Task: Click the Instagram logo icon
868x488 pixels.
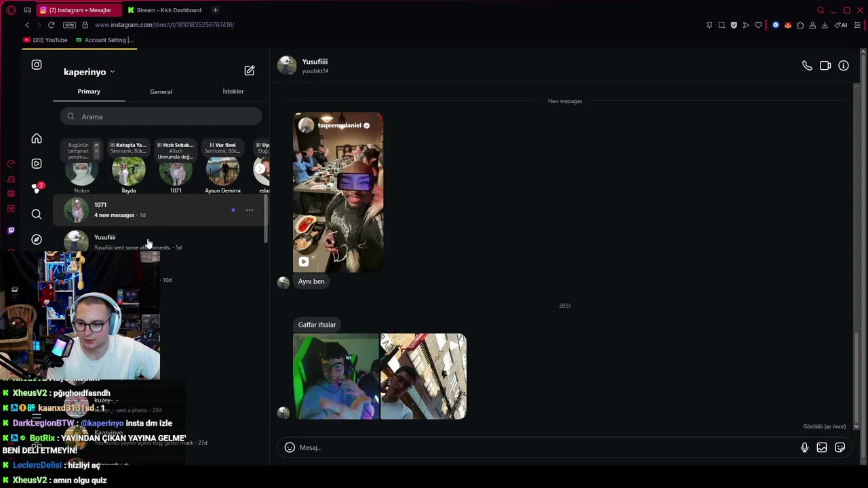Action: [37, 65]
